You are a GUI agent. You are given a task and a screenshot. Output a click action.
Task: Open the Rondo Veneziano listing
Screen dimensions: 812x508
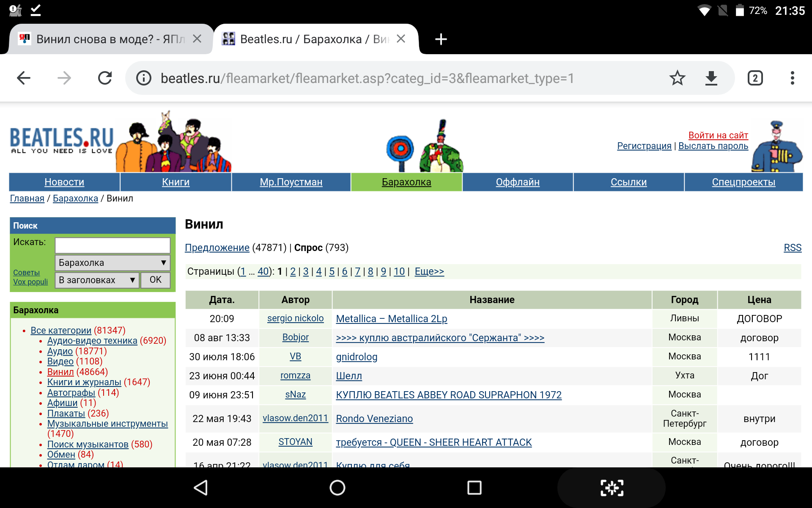point(374,419)
